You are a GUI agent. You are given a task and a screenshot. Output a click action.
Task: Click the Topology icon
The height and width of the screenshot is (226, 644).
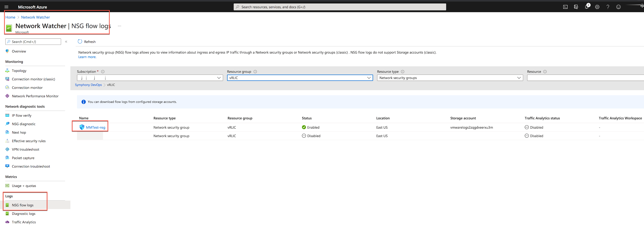(x=7, y=71)
